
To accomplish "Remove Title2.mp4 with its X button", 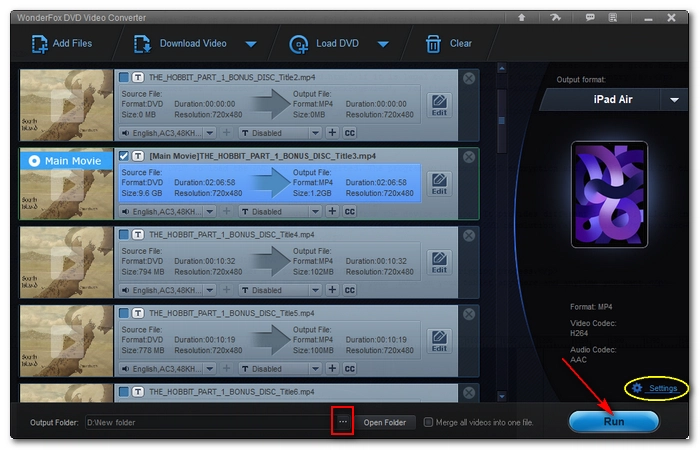I will pyautogui.click(x=469, y=79).
